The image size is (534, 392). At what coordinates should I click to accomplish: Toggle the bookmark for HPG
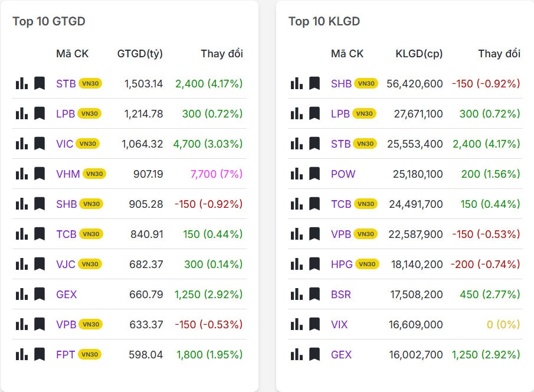point(313,264)
